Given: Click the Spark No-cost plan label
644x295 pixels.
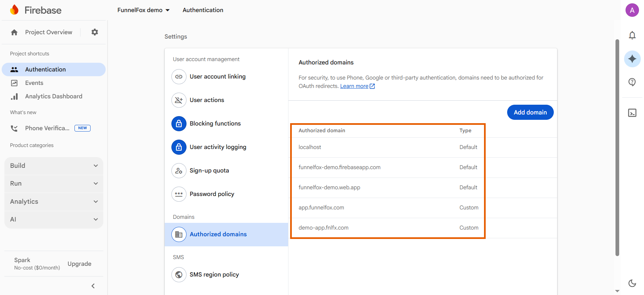Looking at the screenshot, I should point(37,264).
